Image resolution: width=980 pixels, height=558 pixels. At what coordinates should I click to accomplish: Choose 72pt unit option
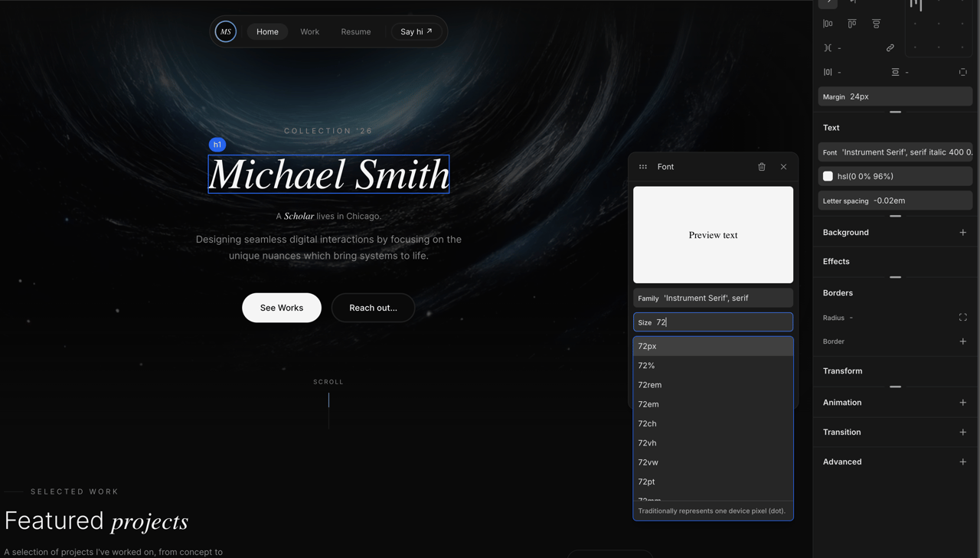[713, 482]
